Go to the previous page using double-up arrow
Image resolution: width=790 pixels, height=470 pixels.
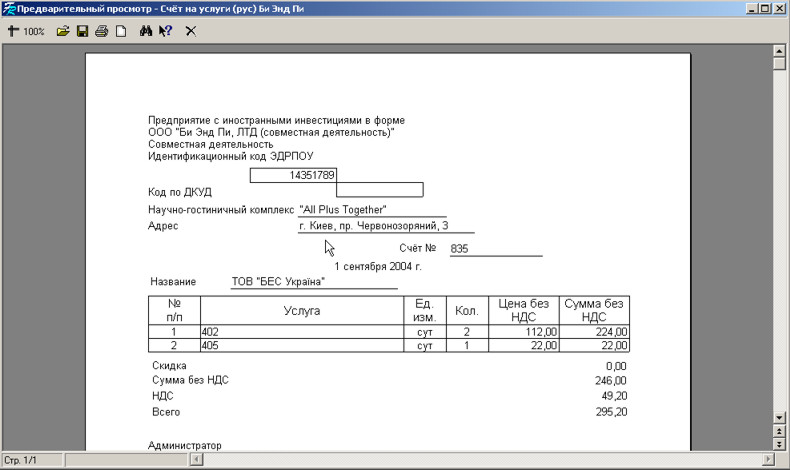click(780, 430)
